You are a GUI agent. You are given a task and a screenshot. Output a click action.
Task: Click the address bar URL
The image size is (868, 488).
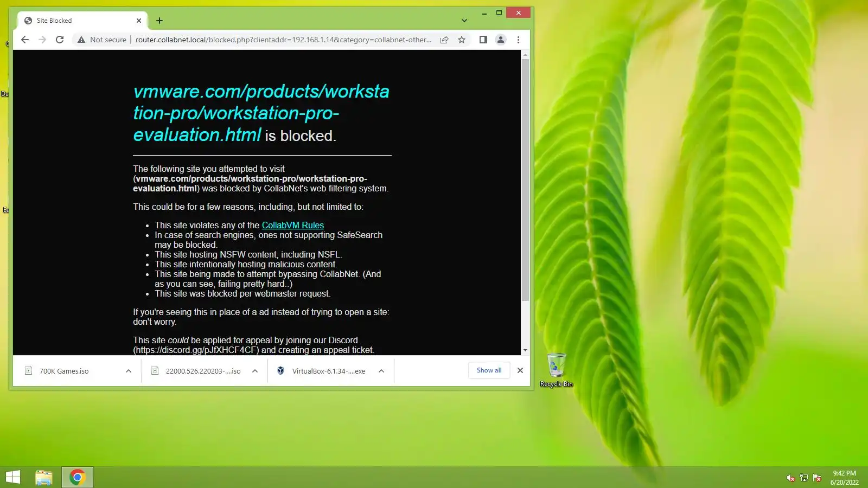pos(283,40)
